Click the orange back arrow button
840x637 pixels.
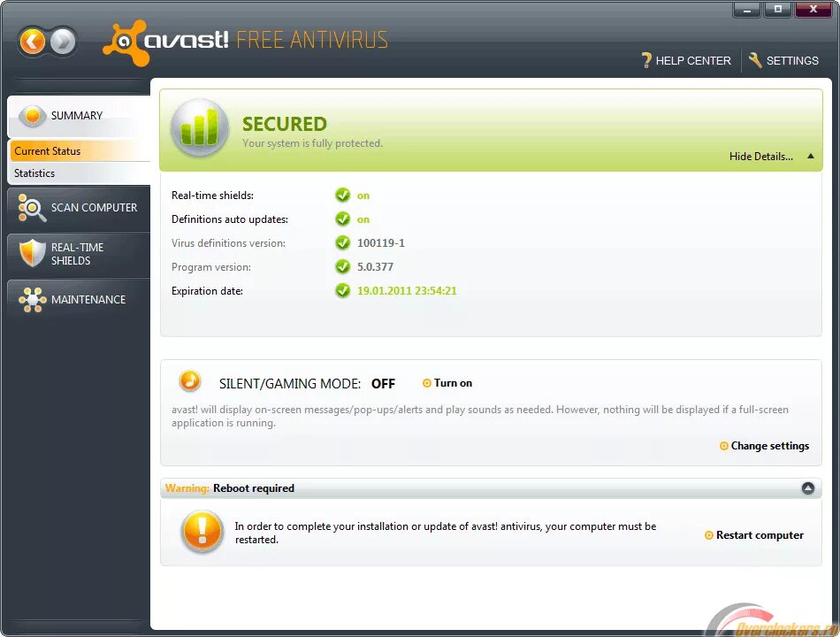[x=33, y=42]
